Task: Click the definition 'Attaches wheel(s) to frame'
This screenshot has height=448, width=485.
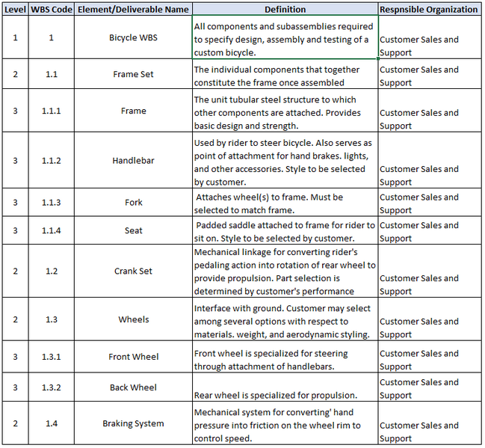Action: click(285, 202)
